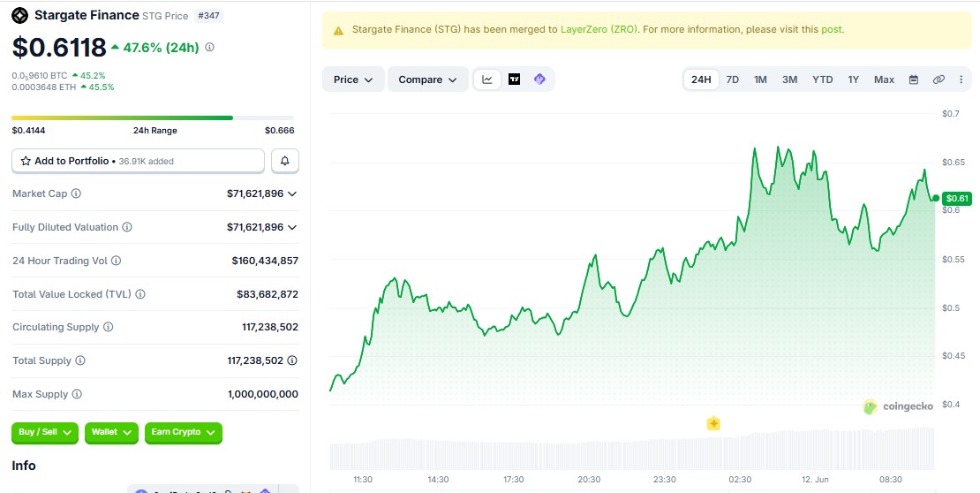Switch to the TradingView chart icon
Image resolution: width=980 pixels, height=493 pixels.
(x=515, y=80)
